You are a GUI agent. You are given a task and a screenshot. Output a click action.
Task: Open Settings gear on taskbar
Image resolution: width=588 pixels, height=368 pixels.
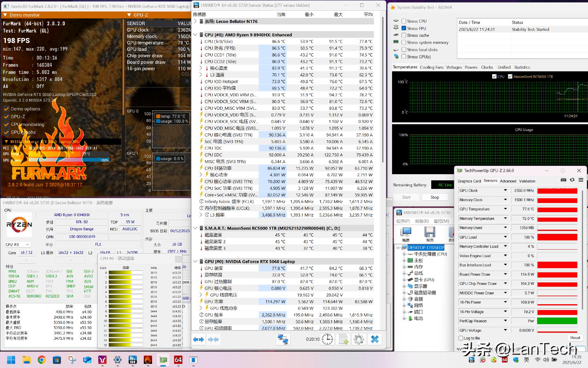click(x=118, y=360)
